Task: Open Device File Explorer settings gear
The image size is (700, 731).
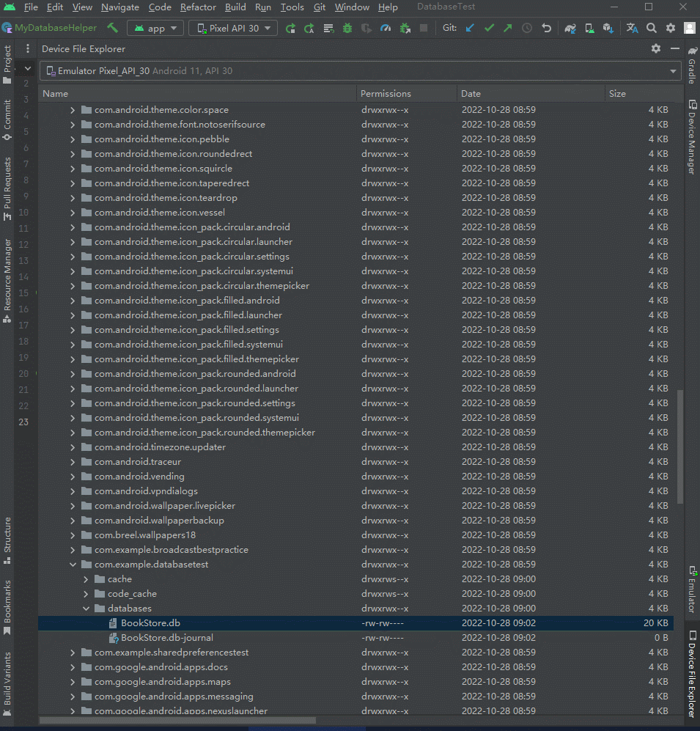Action: [x=656, y=48]
